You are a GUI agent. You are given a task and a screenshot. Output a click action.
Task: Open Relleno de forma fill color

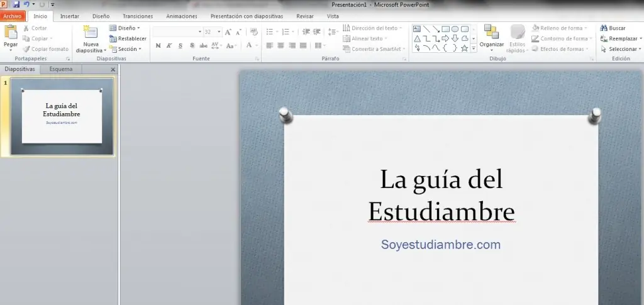(x=559, y=28)
